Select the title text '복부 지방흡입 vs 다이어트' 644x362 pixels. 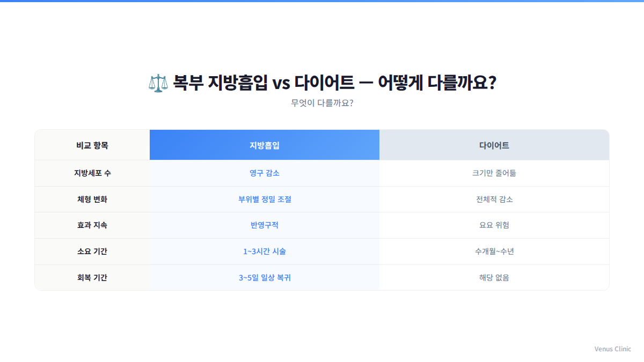coord(264,83)
